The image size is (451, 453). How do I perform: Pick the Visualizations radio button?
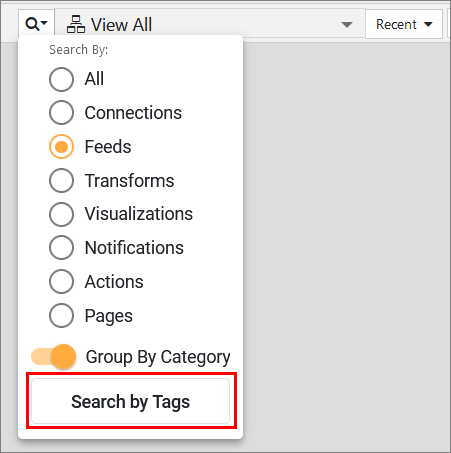click(61, 214)
